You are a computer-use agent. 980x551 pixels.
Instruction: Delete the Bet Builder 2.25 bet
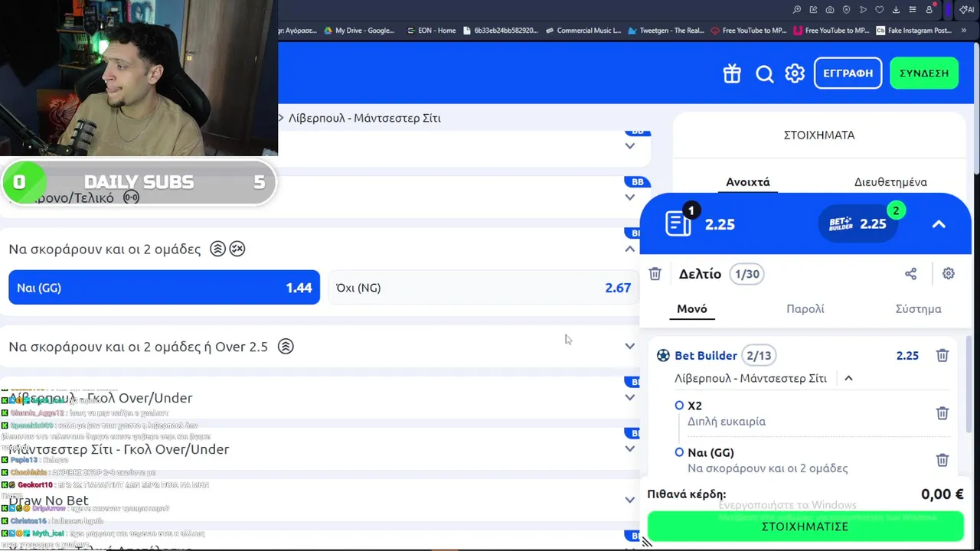coord(942,356)
